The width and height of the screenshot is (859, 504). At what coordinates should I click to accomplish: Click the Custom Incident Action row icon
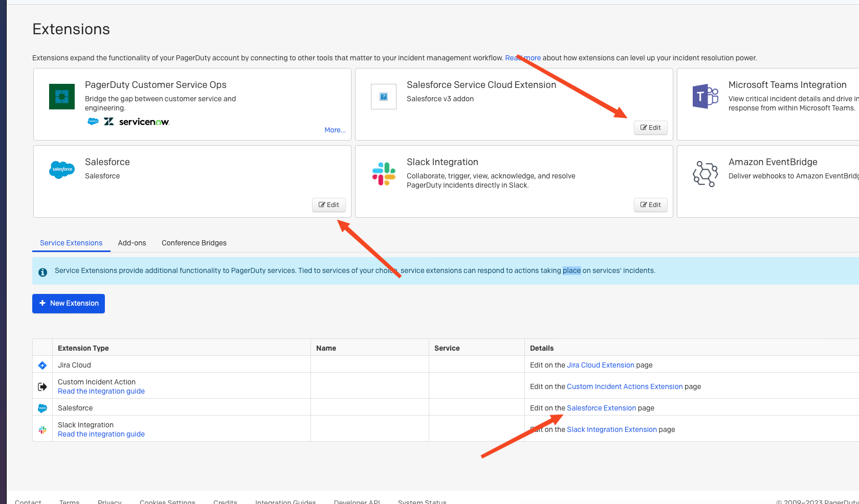(x=42, y=387)
